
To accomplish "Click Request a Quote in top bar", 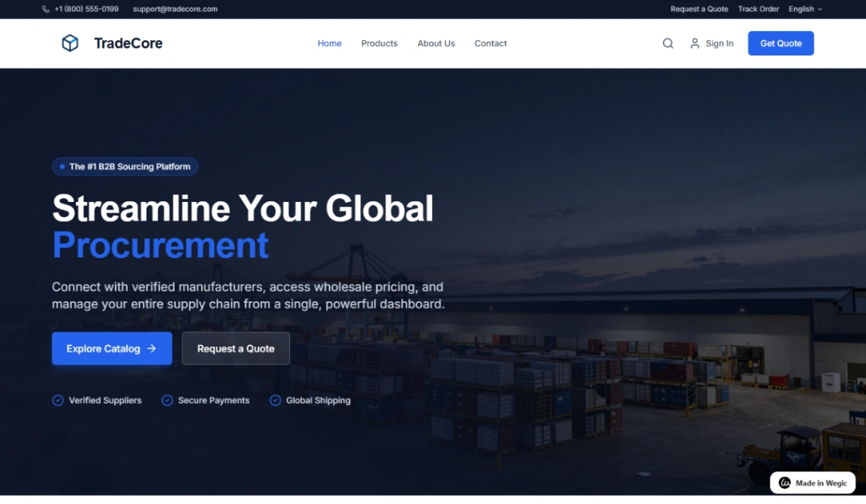I will tap(699, 9).
